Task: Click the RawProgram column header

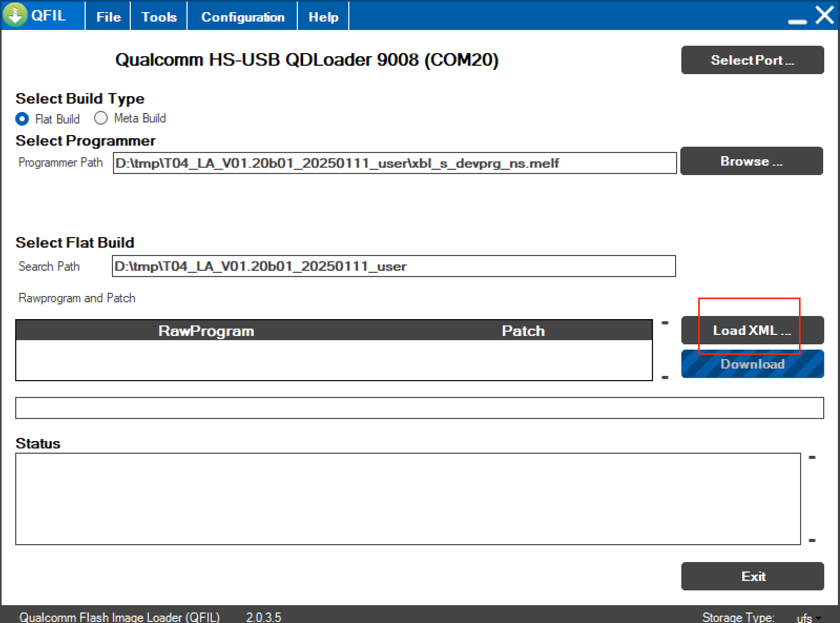Action: [206, 331]
